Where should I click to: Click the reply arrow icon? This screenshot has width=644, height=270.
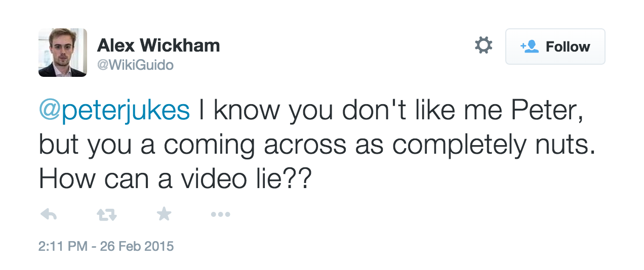coord(48,215)
